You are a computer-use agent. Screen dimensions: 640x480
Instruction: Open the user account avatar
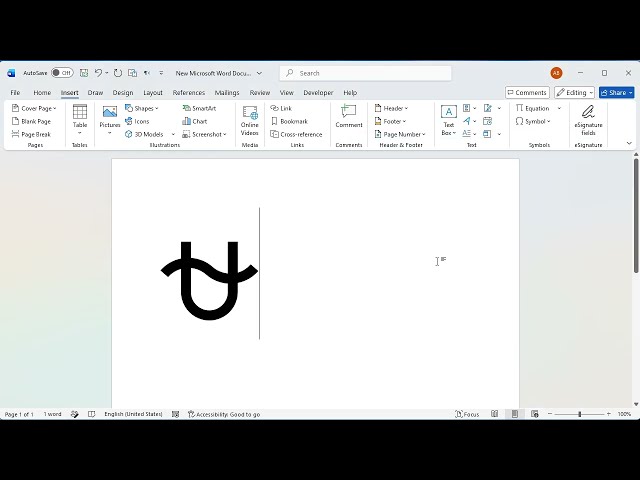point(556,73)
